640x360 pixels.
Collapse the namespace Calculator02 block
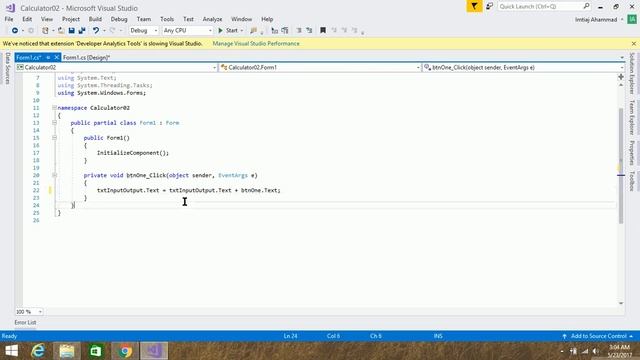point(54,108)
